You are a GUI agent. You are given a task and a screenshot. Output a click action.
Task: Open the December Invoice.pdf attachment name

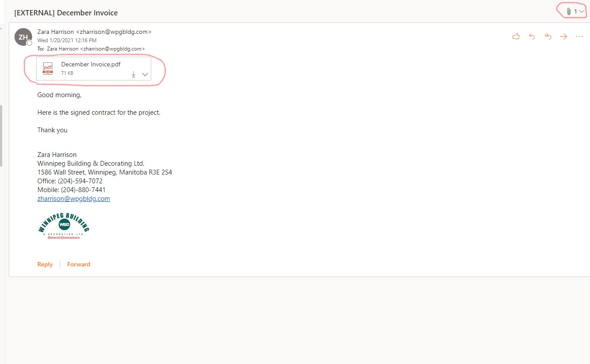[91, 64]
